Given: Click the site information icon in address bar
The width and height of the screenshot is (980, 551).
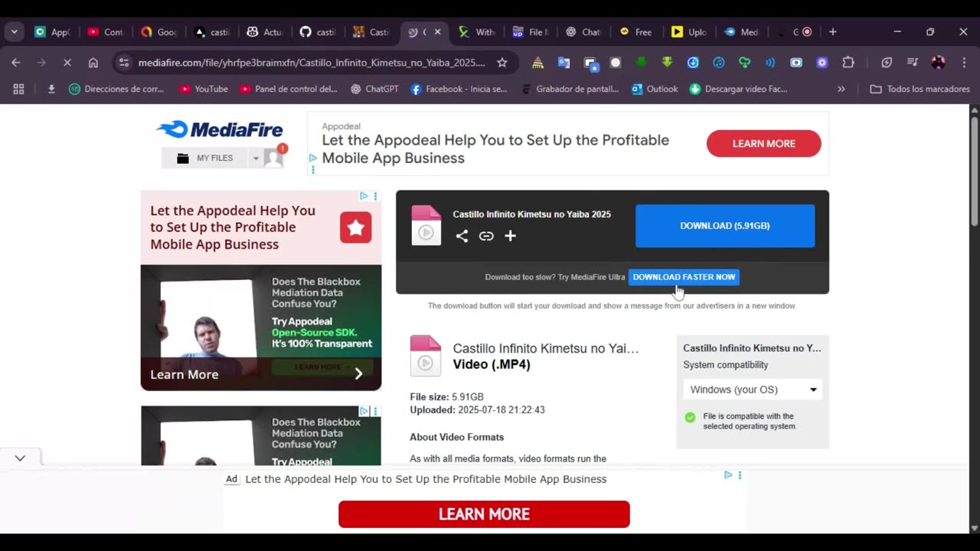Looking at the screenshot, I should (125, 63).
